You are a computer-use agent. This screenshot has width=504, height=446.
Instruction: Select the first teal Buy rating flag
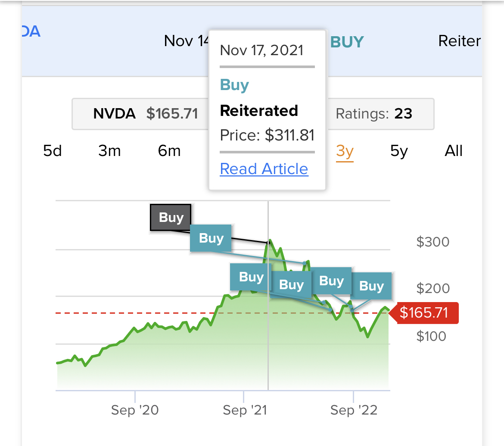click(x=211, y=238)
